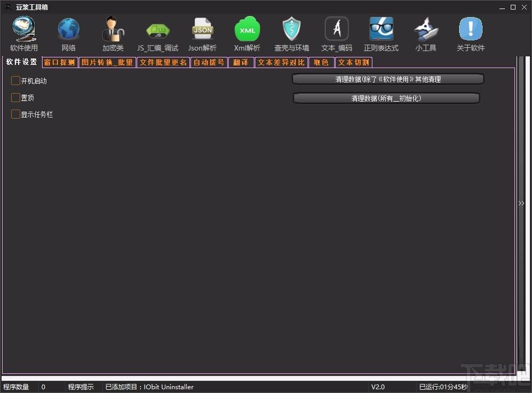Switch to the 自动拔号 tab
532x393 pixels.
point(209,62)
